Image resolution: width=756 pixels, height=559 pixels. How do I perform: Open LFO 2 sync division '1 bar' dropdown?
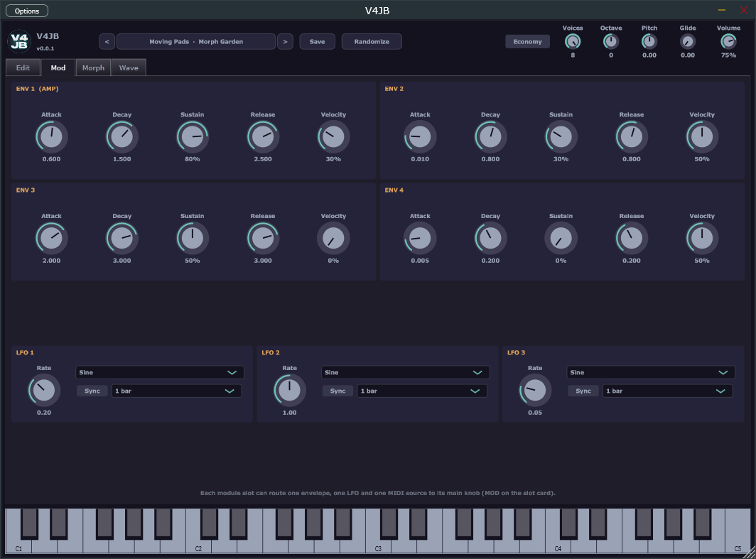422,391
